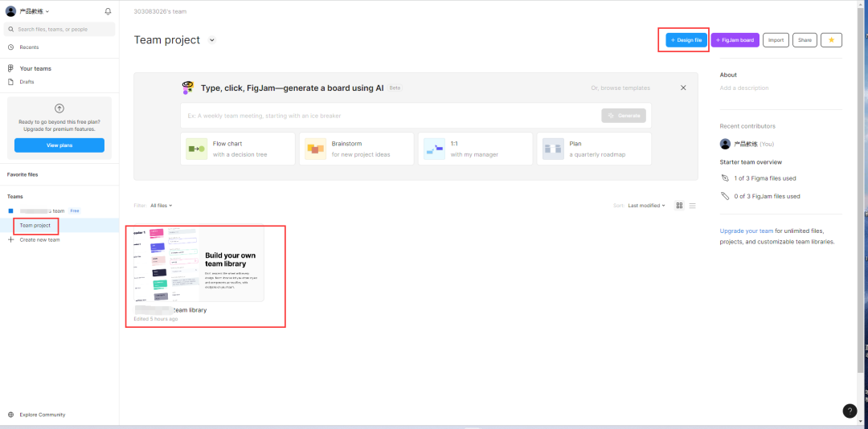Click the blue team color square
The height and width of the screenshot is (429, 868).
[x=10, y=211]
